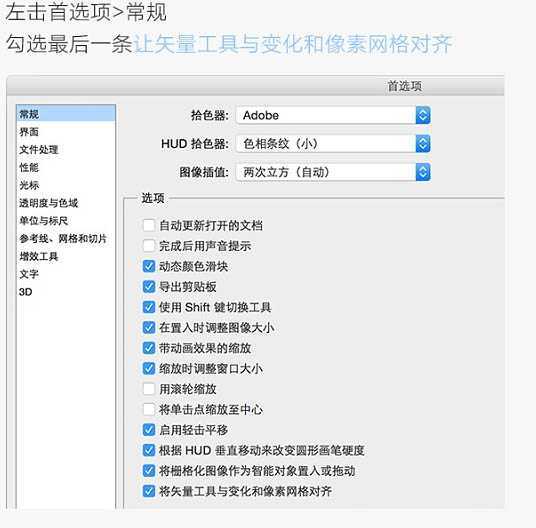Click the 选项 group label
536x528 pixels.
pos(153,198)
